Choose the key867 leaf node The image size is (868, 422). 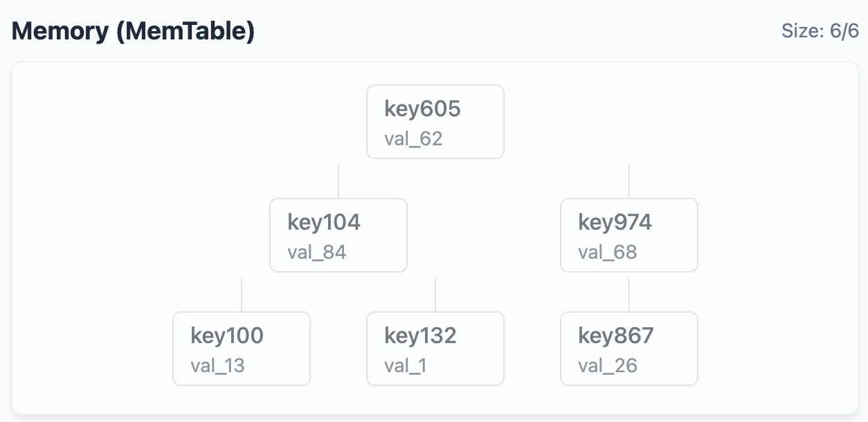pyautogui.click(x=629, y=349)
